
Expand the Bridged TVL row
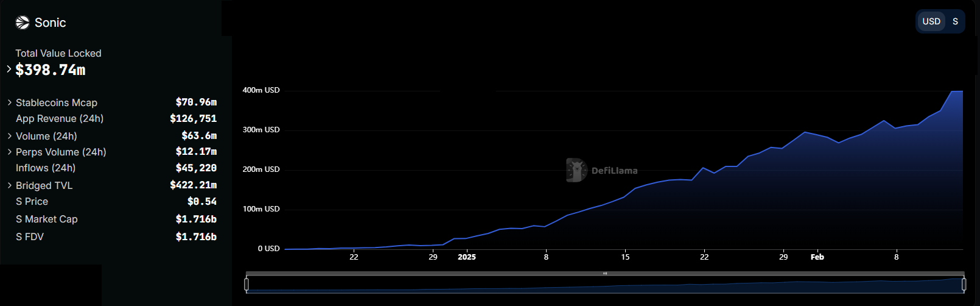(x=9, y=185)
